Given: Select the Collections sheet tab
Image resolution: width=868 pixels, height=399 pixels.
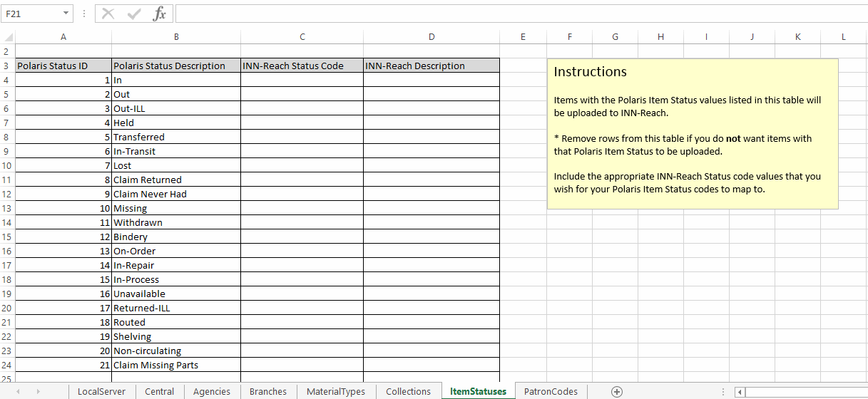Looking at the screenshot, I should click(x=408, y=391).
